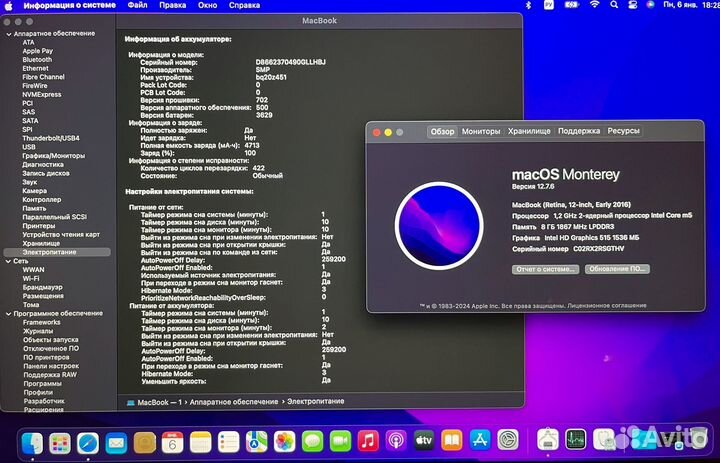Collapse the Программное обеспечение section
The image size is (720, 463).
[x=9, y=314]
